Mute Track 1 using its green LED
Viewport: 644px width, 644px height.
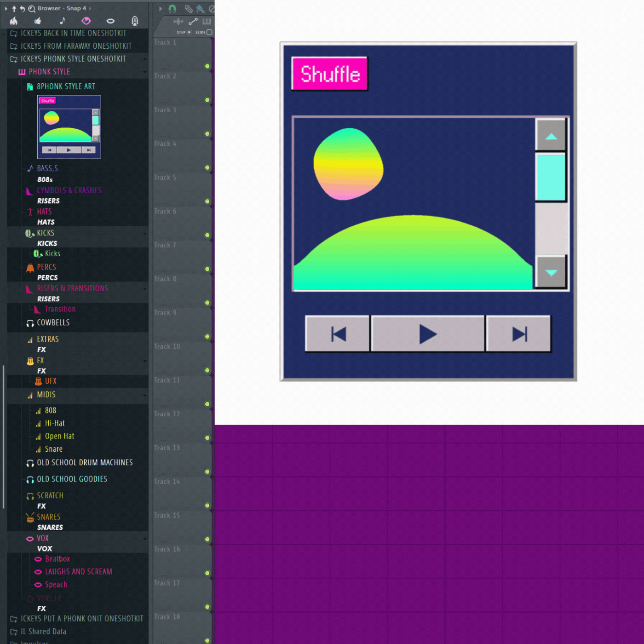point(207,66)
